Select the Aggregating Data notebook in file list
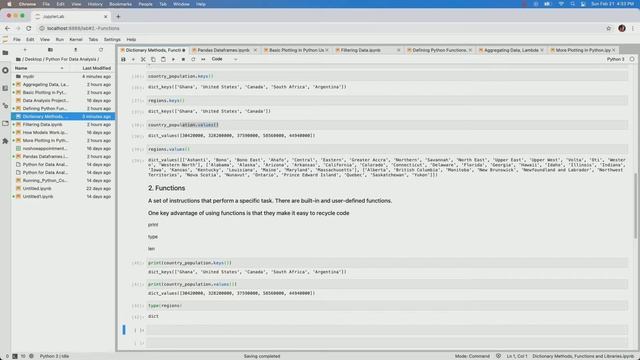The width and height of the screenshot is (640, 360). tap(63, 84)
